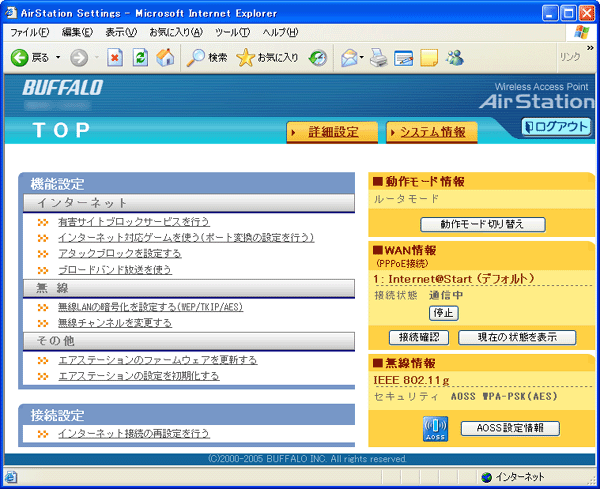
Task: Refresh the page with the green arrows icon
Action: [140, 58]
